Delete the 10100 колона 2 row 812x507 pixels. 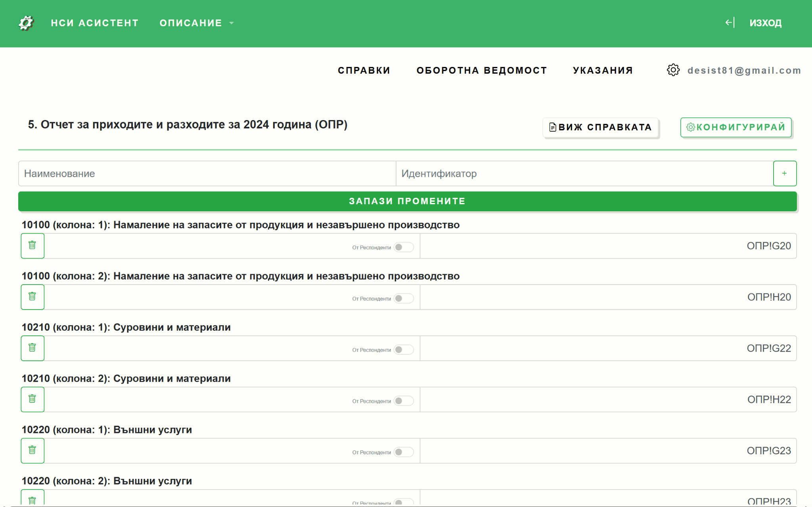click(x=33, y=297)
